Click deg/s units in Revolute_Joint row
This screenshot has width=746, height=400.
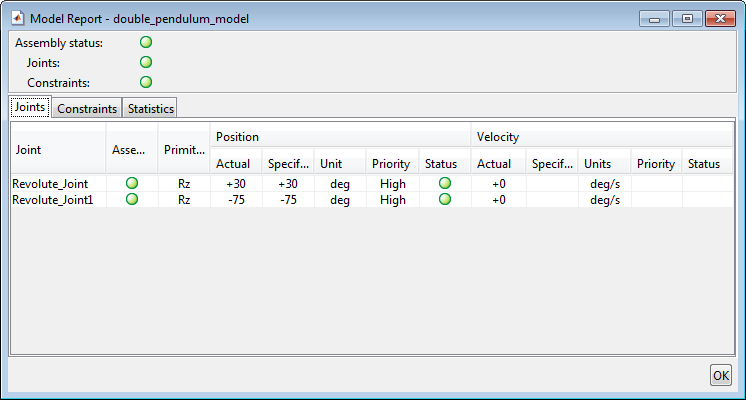pyautogui.click(x=605, y=184)
